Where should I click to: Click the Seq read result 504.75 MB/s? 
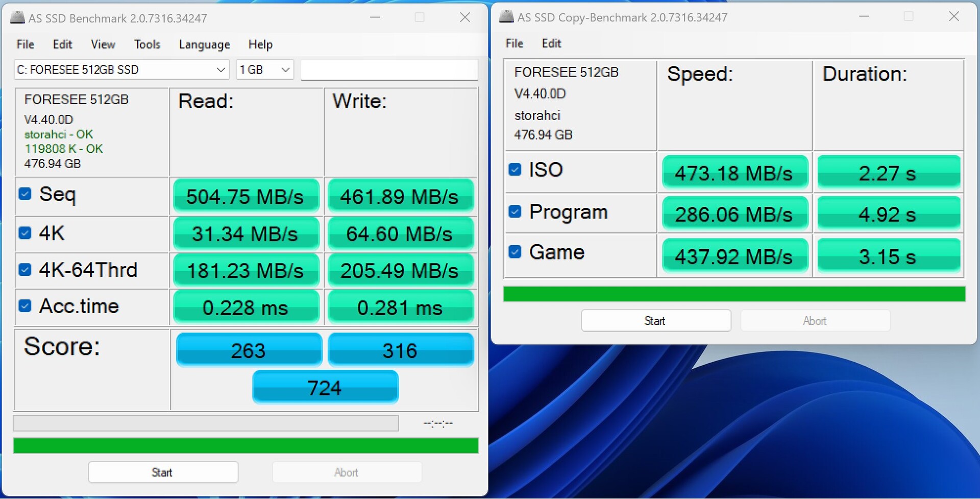[246, 196]
